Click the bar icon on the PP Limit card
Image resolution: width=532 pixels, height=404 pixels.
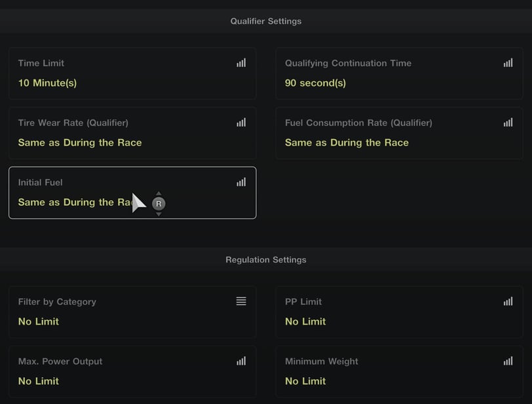click(x=508, y=302)
